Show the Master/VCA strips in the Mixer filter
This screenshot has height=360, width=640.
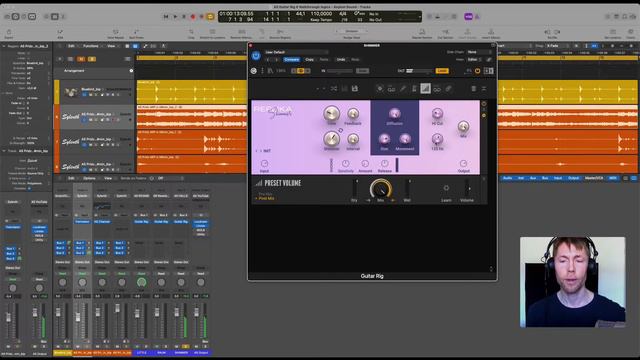point(594,178)
